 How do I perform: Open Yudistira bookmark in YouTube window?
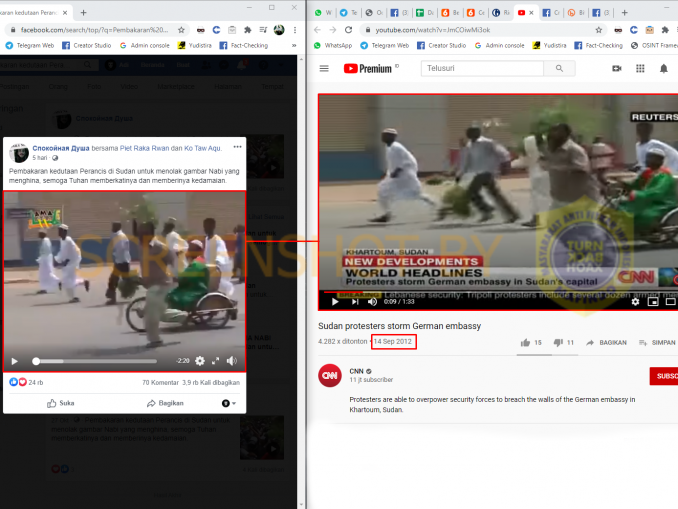(550, 45)
